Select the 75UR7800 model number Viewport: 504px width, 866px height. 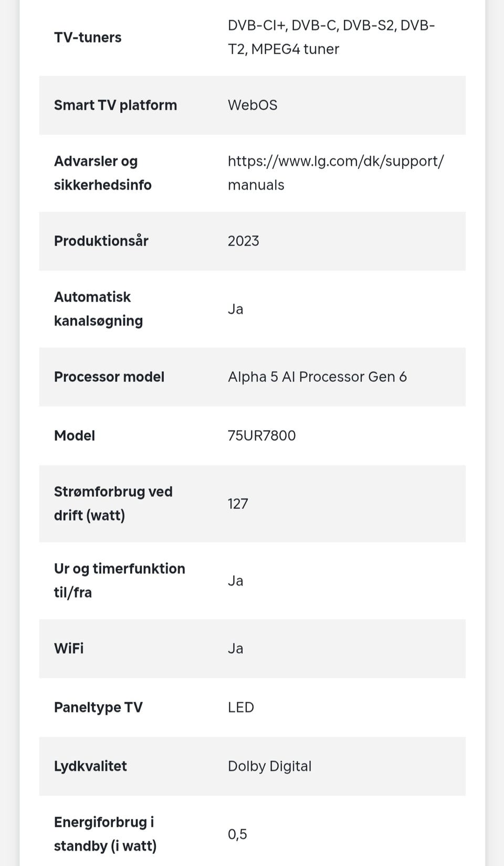[262, 435]
